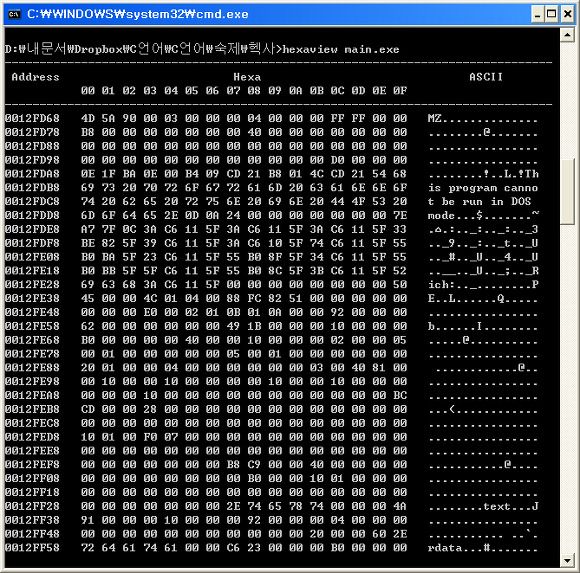Click hex byte F0 in row 0012FED8

pyautogui.click(x=150, y=437)
